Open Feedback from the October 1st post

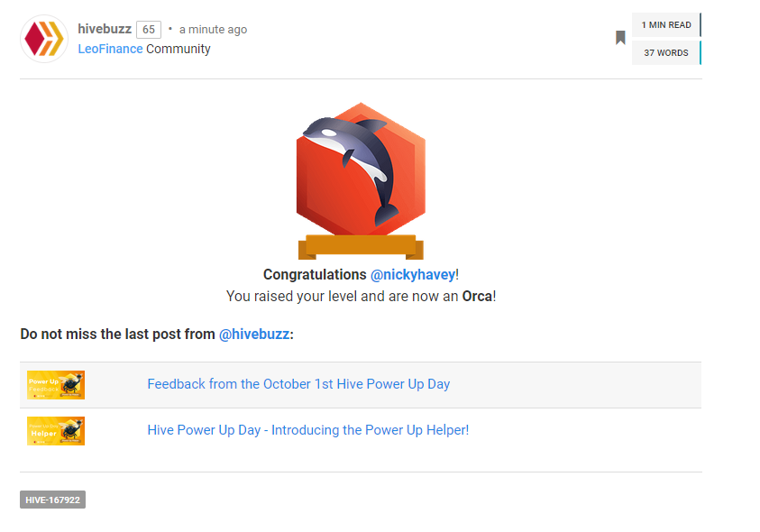[298, 384]
